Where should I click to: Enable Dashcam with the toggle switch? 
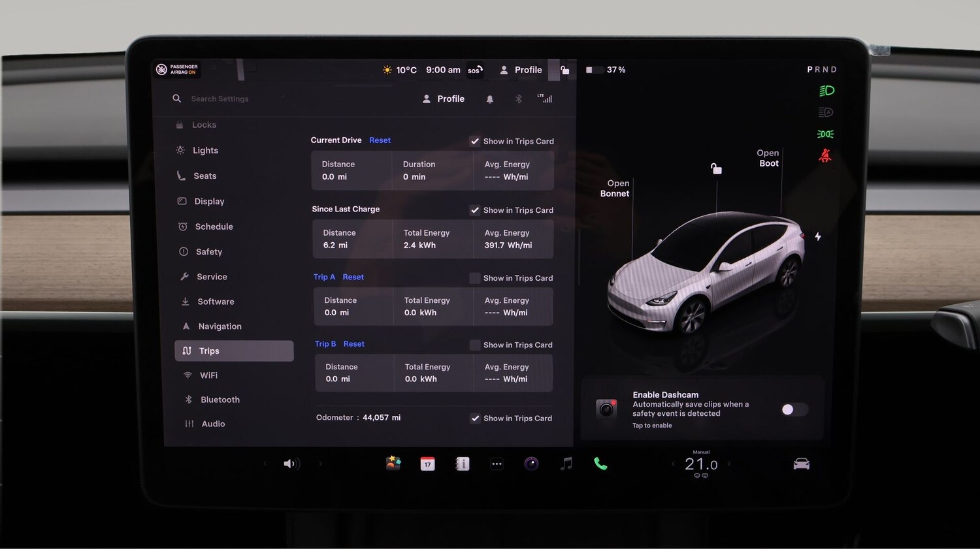click(793, 409)
